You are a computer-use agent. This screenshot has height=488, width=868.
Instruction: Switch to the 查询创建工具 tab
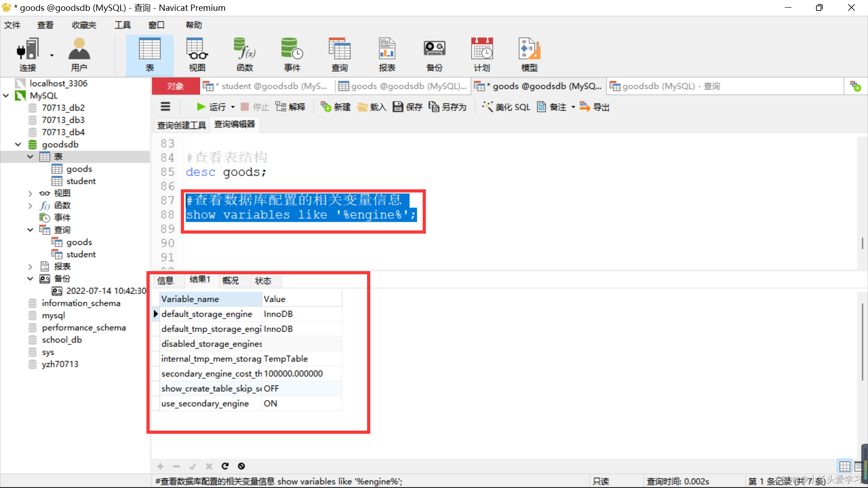point(181,125)
